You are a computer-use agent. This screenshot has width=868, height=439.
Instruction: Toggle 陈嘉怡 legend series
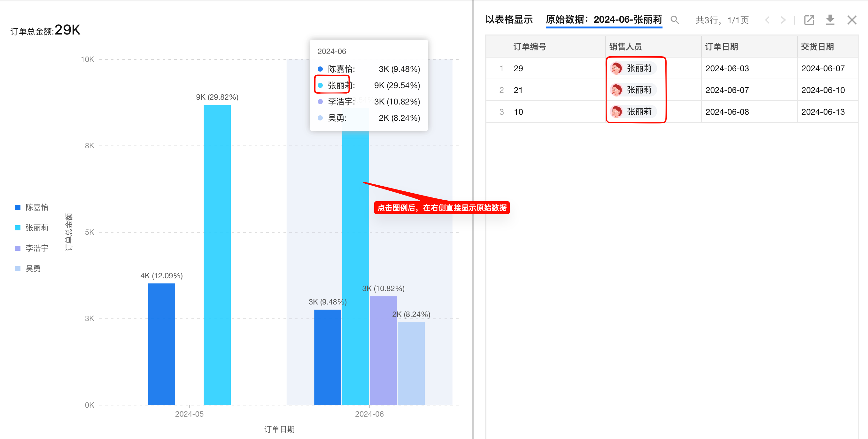tap(36, 207)
